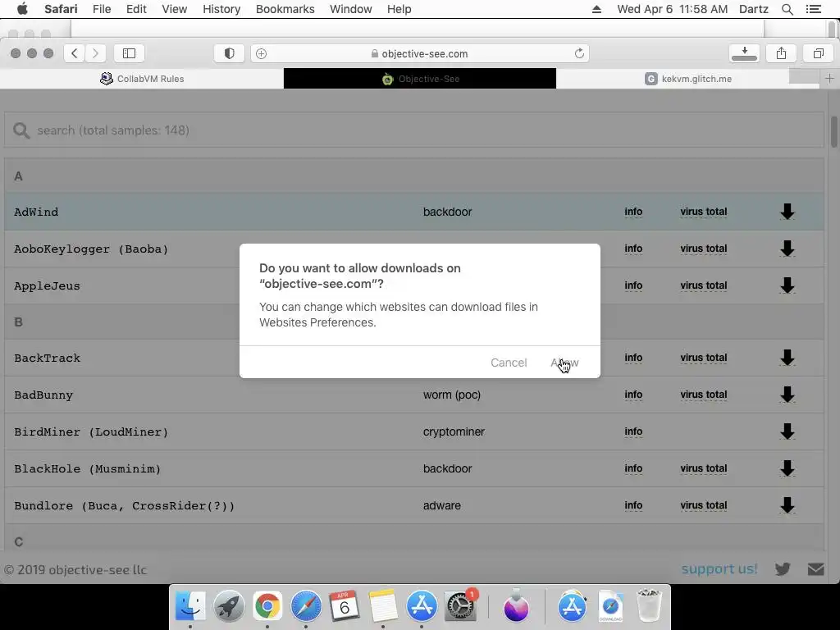840x630 pixels.
Task: Click the page vertical scrollbar
Action: click(834, 131)
